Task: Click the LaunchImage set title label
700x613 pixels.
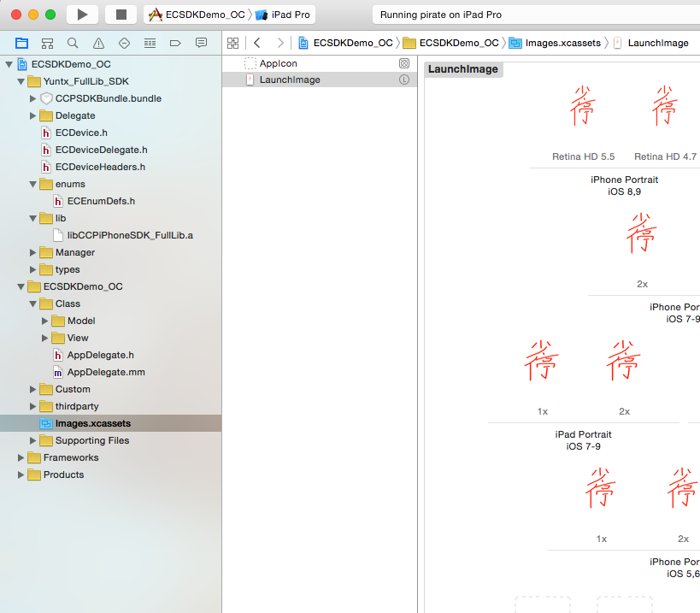Action: click(463, 69)
